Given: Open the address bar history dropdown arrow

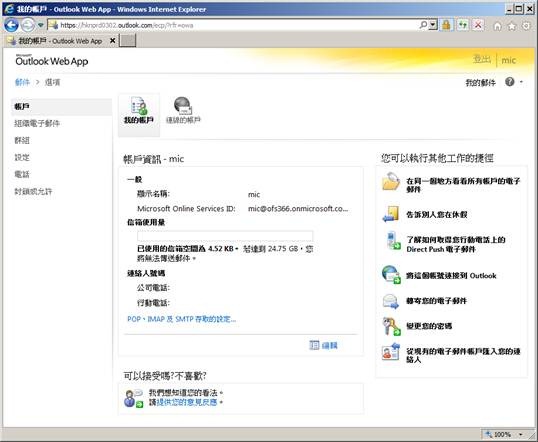Looking at the screenshot, I should 433,25.
